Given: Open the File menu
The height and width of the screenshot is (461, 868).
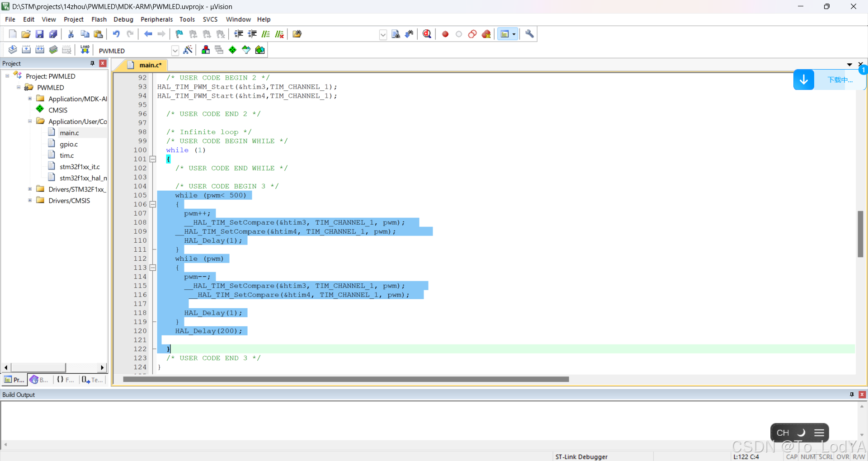Looking at the screenshot, I should point(10,19).
